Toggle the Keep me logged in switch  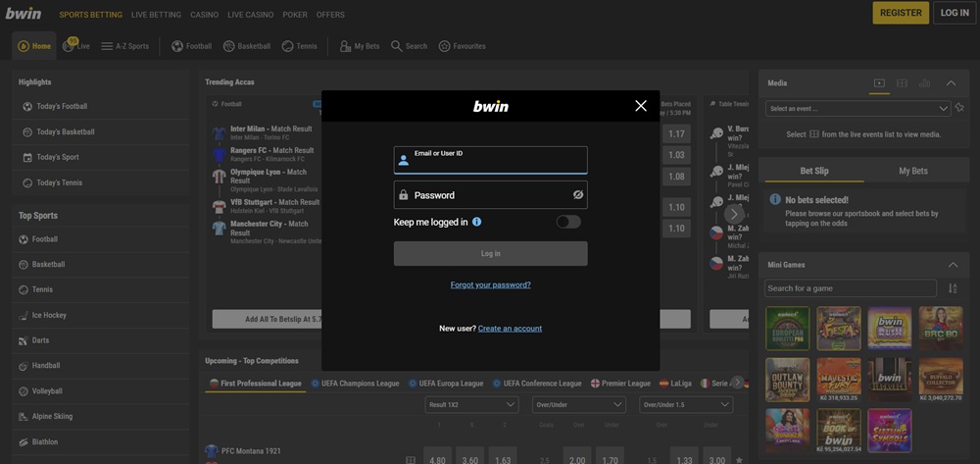coord(568,222)
